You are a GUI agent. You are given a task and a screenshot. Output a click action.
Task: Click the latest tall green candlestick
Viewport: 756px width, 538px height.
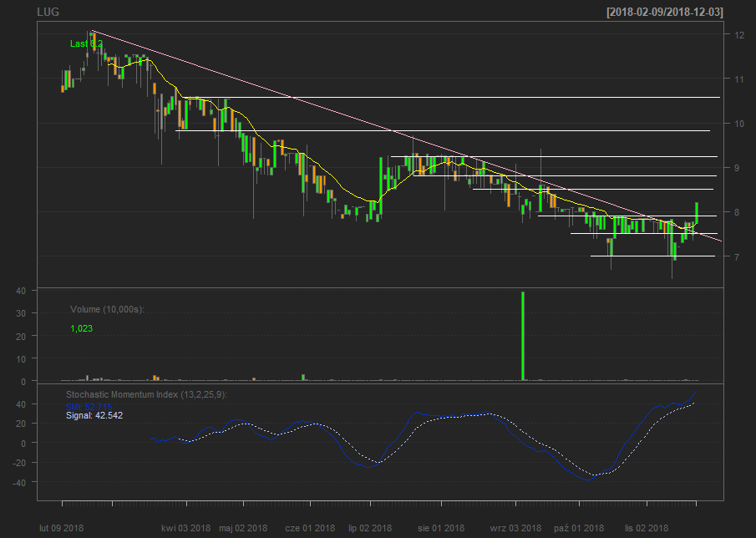[x=697, y=212]
